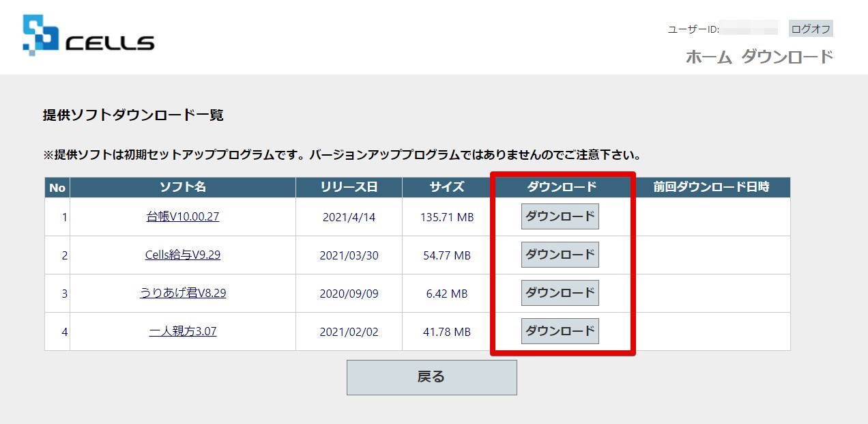The width and height of the screenshot is (868, 424).
Task: Select the size value 54.77 MB
Action: point(447,255)
